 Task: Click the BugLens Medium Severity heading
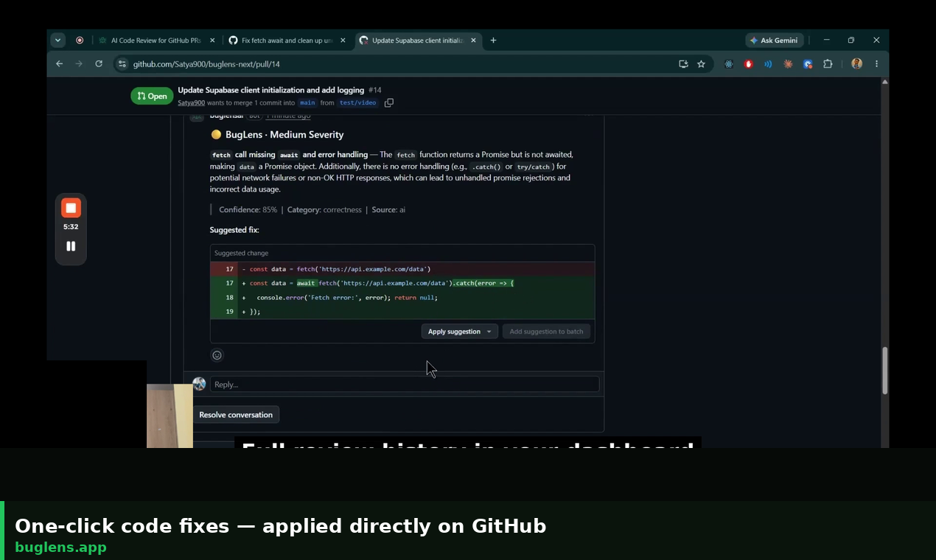[x=284, y=135]
